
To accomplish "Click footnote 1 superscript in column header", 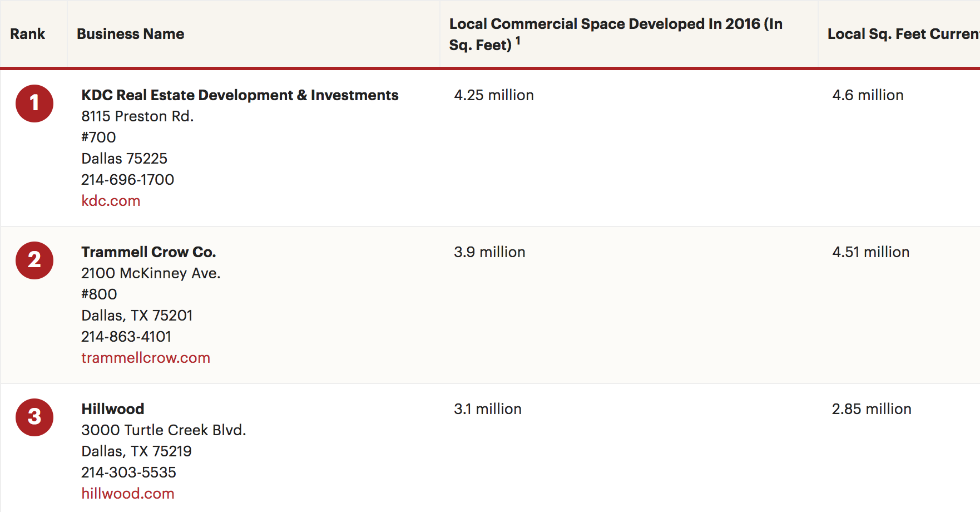I will (x=518, y=41).
